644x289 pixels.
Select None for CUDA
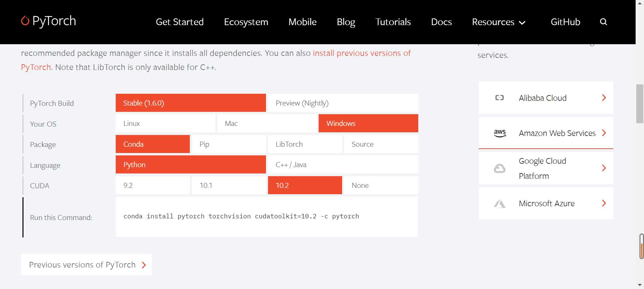[381, 185]
